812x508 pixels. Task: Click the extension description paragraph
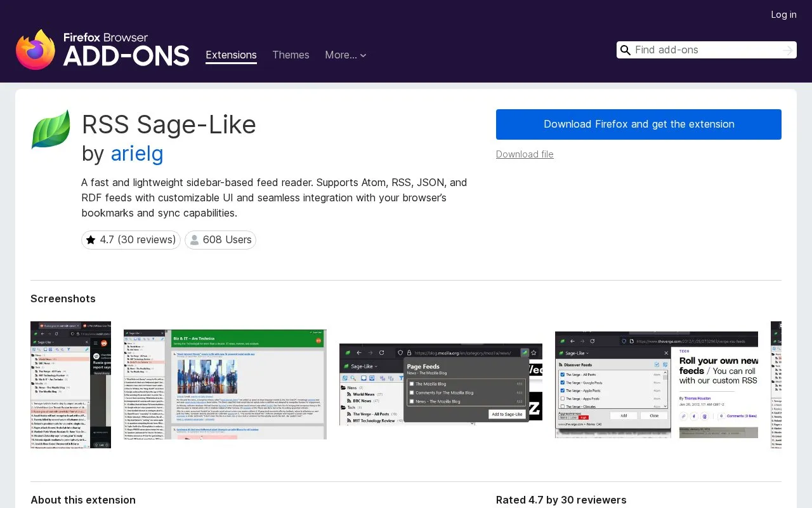274,197
